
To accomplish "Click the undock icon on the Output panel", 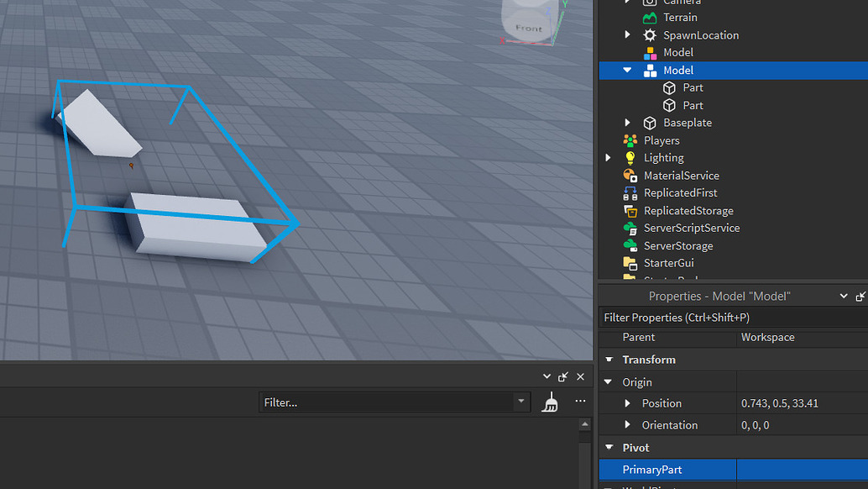I will [x=563, y=376].
